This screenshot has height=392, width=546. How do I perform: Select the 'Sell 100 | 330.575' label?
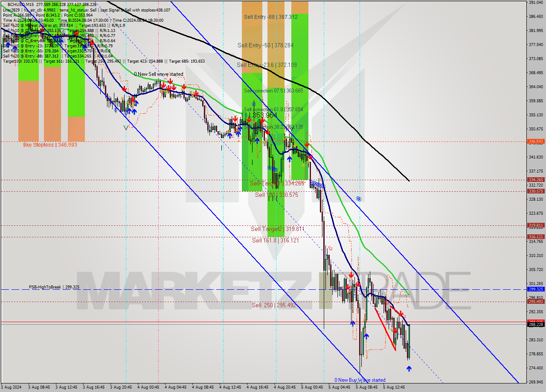point(276,195)
